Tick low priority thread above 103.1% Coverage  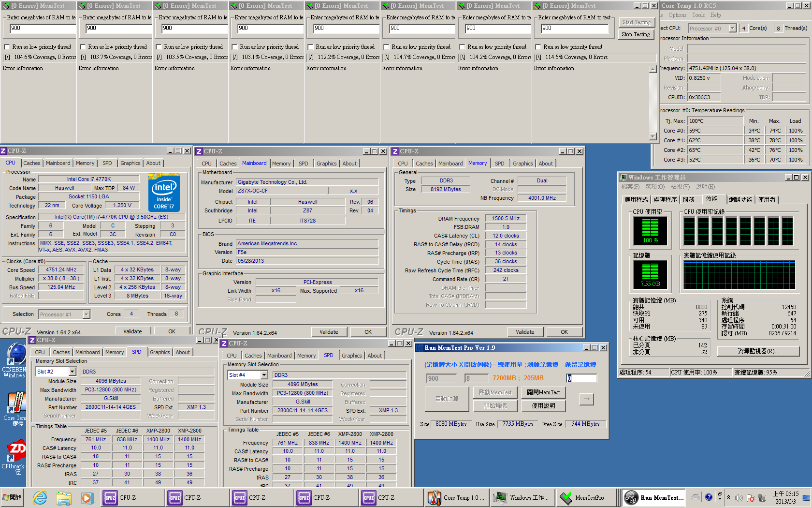click(x=235, y=47)
